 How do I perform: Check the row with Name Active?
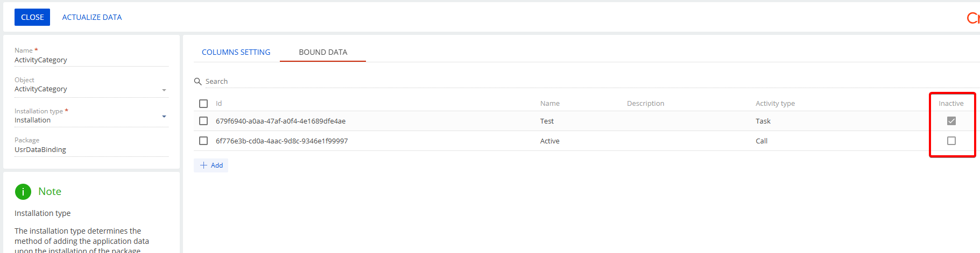click(x=203, y=141)
